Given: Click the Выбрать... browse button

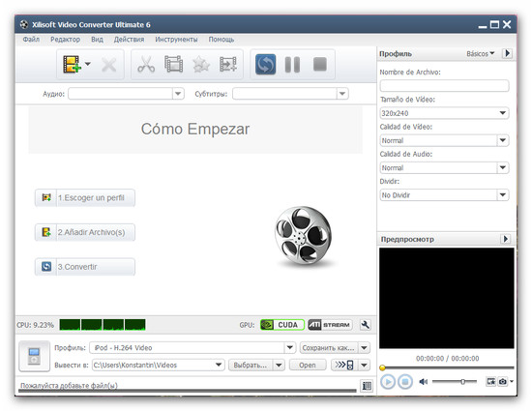Looking at the screenshot, I should [251, 365].
